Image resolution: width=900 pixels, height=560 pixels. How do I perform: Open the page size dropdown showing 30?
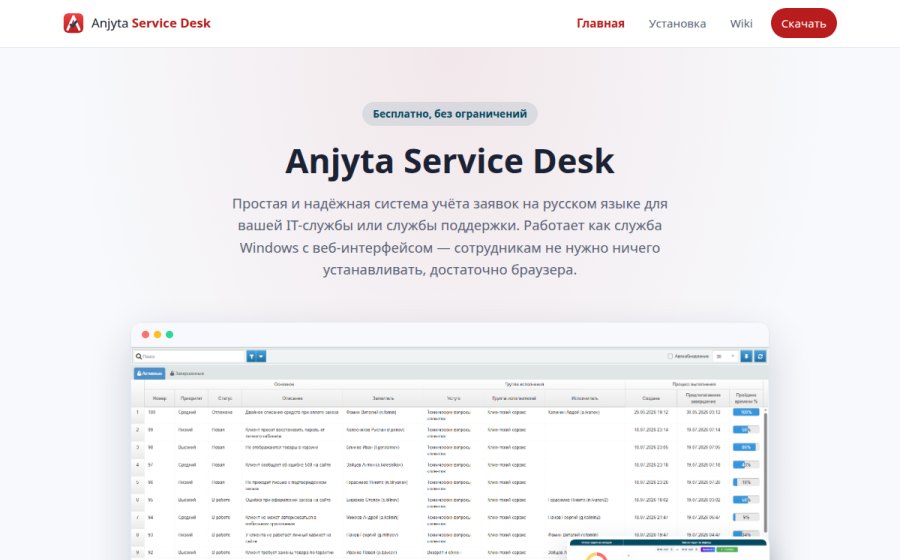[725, 356]
